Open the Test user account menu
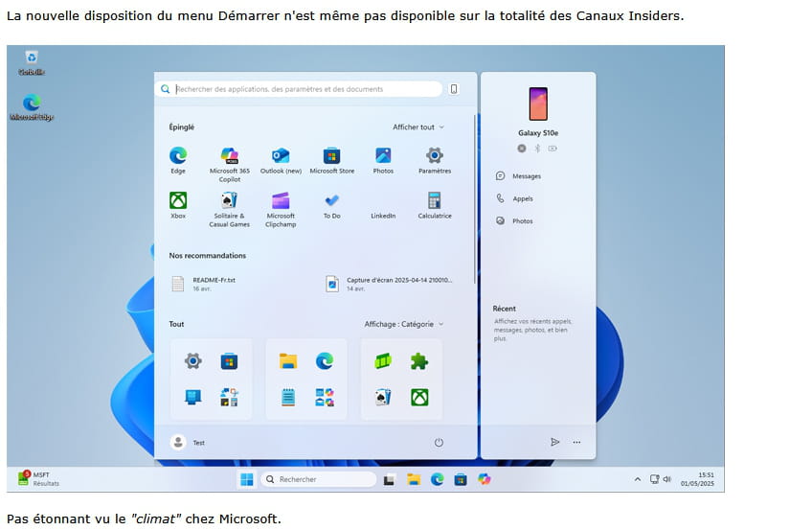 tap(188, 443)
